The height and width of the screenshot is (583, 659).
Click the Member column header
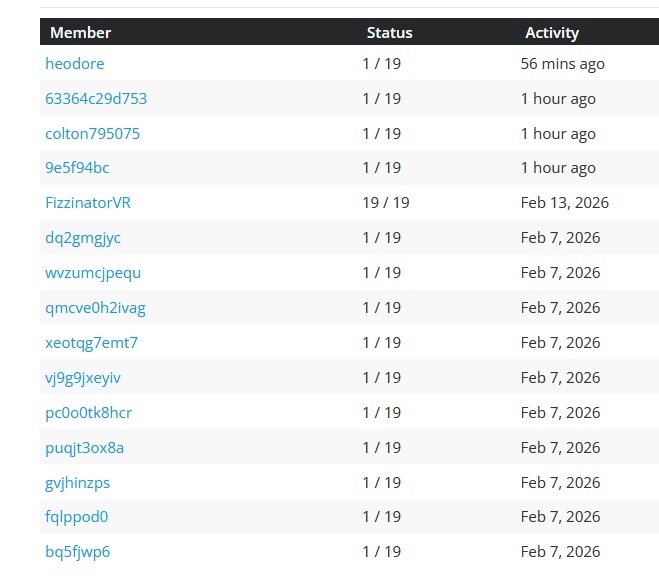point(81,33)
